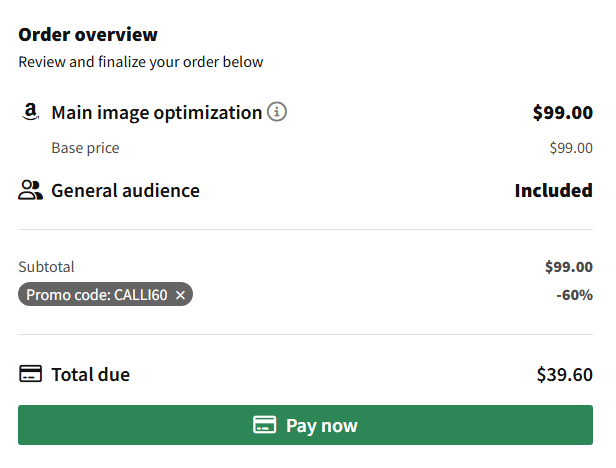Select the Promo code: CALLI60 chip

(x=105, y=294)
